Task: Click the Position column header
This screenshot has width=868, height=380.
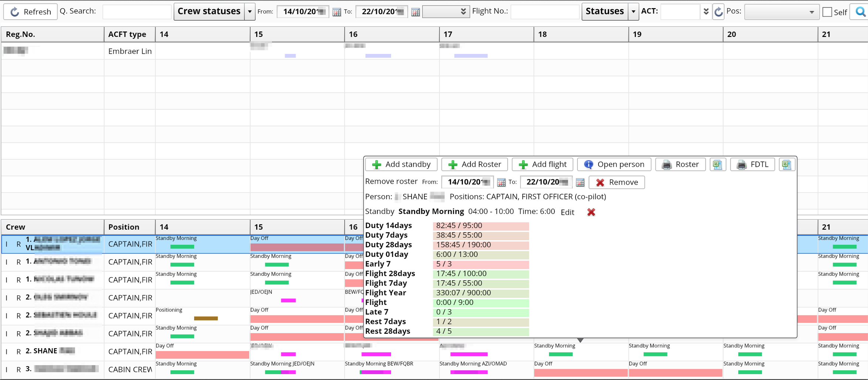Action: pyautogui.click(x=130, y=227)
